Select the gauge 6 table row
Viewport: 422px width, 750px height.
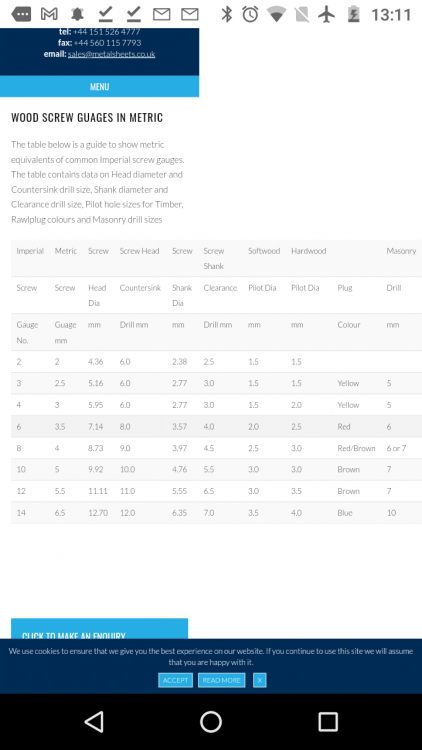(216, 427)
